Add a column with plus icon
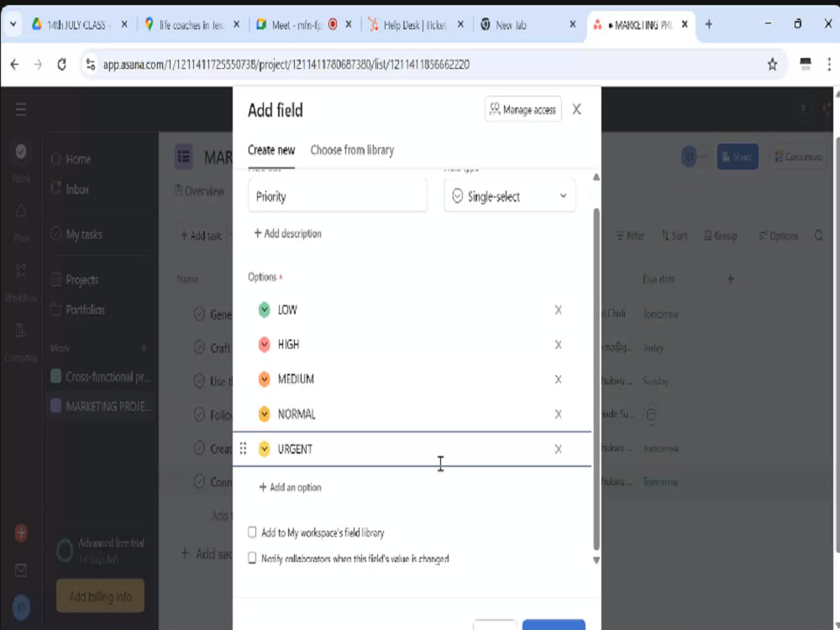840x630 pixels. coord(730,279)
